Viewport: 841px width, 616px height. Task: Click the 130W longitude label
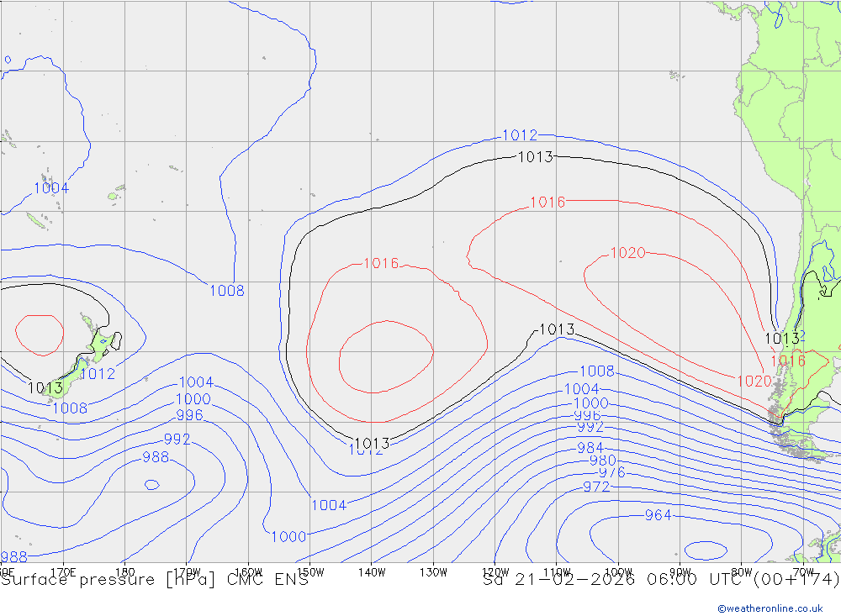(433, 572)
